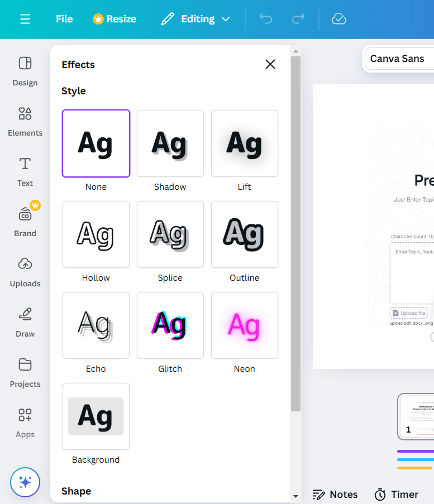Open the File menu
The width and height of the screenshot is (434, 504).
64,19
